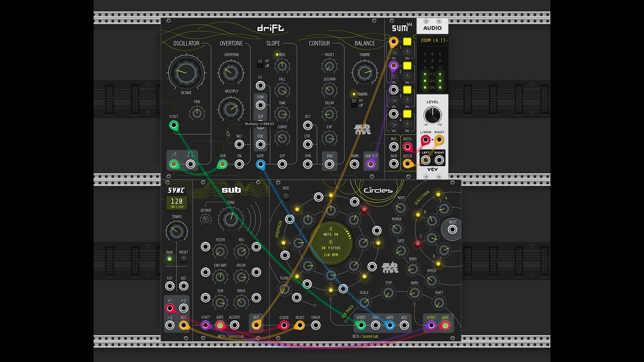This screenshot has height=362, width=644.
Task: Click the sawtooth wave output jack on Drift
Action: coord(174,164)
